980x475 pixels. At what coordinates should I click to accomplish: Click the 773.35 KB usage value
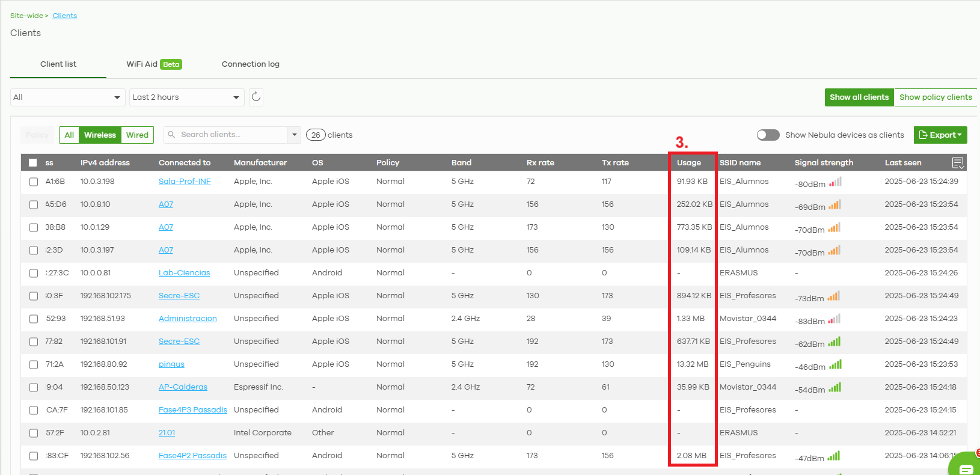[694, 227]
